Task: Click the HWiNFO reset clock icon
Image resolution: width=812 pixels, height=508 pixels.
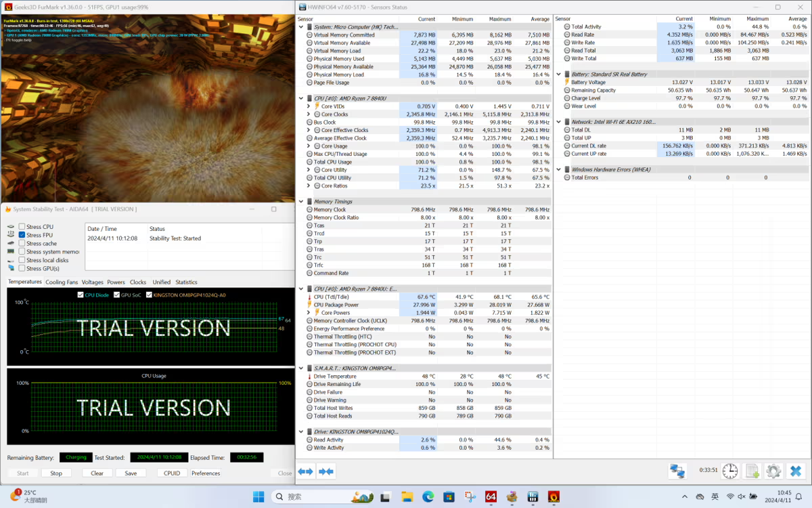Action: coord(730,471)
